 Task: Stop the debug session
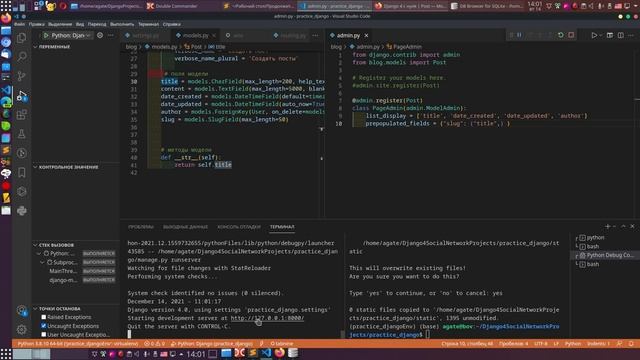(571, 35)
